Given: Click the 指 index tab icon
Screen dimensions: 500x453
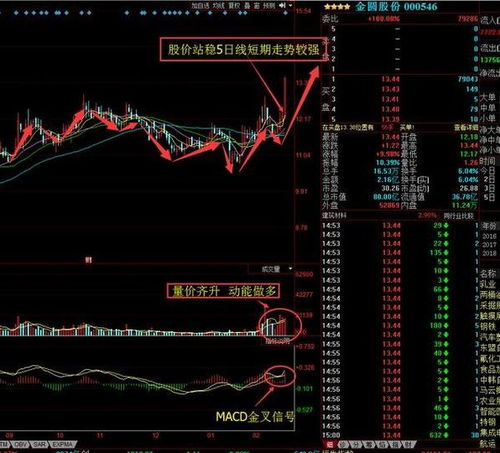Looking at the screenshot, I should tap(396, 445).
